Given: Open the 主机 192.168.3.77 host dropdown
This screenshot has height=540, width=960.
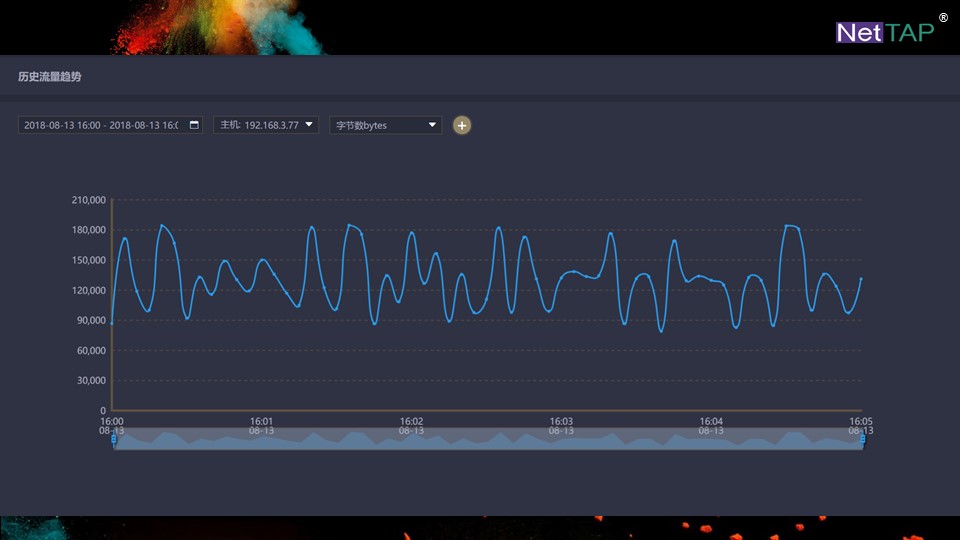Looking at the screenshot, I should [x=265, y=125].
